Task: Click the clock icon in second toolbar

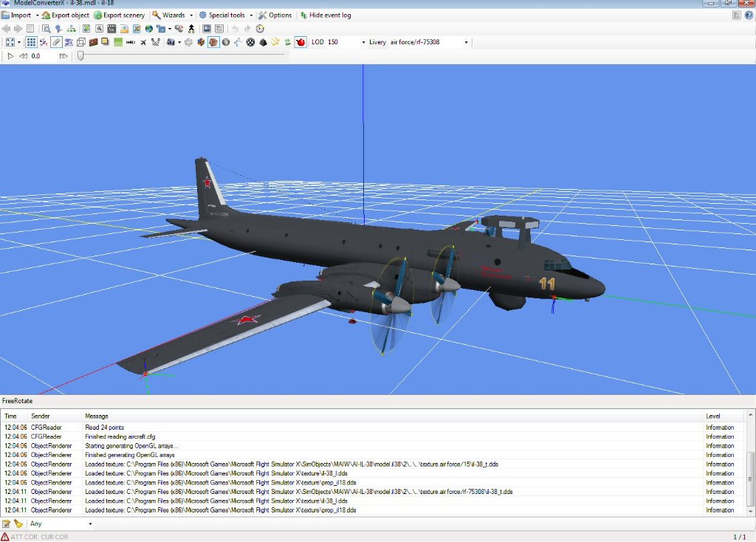Action: [x=261, y=29]
